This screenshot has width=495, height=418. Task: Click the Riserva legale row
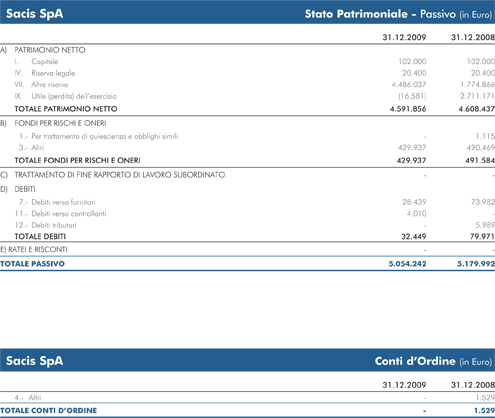point(247,73)
